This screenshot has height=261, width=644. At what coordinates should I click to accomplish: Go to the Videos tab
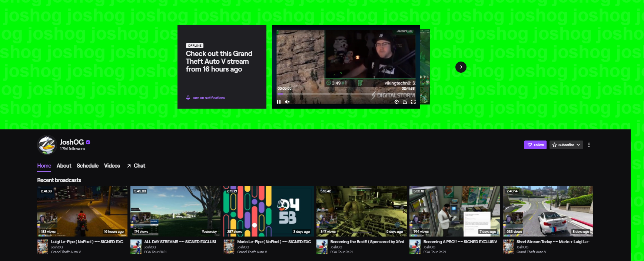(112, 166)
